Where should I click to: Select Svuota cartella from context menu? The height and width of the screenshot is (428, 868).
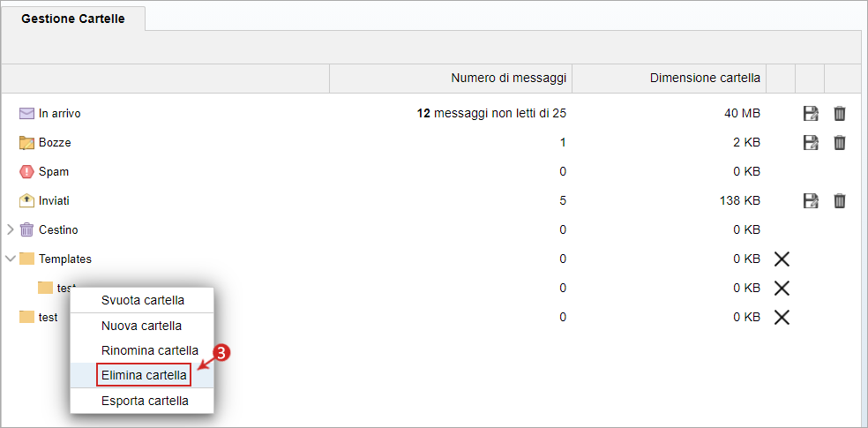pos(142,301)
